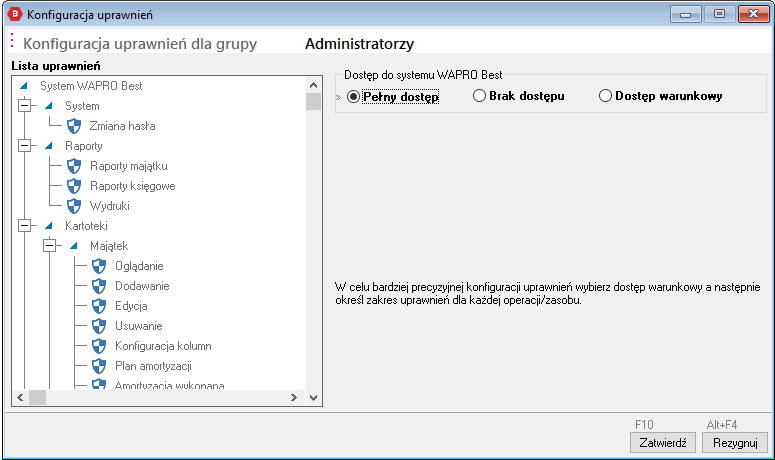The height and width of the screenshot is (460, 775).
Task: Select the Dodawanie permission
Action: click(x=142, y=286)
